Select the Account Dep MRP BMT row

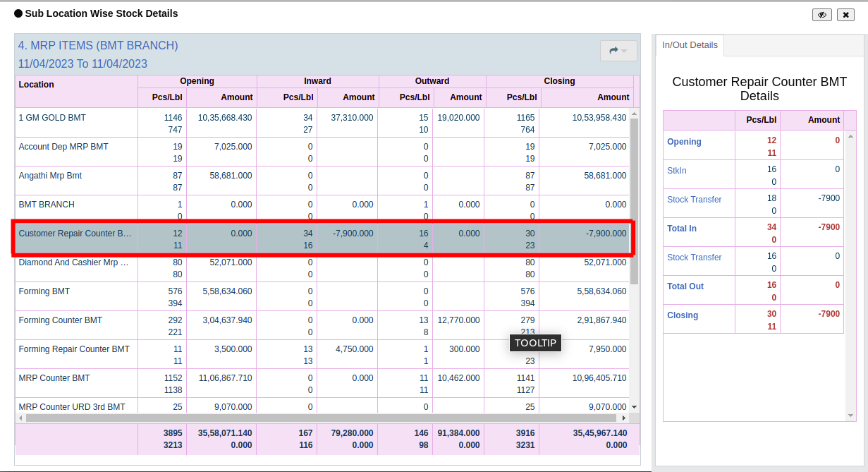click(322, 152)
